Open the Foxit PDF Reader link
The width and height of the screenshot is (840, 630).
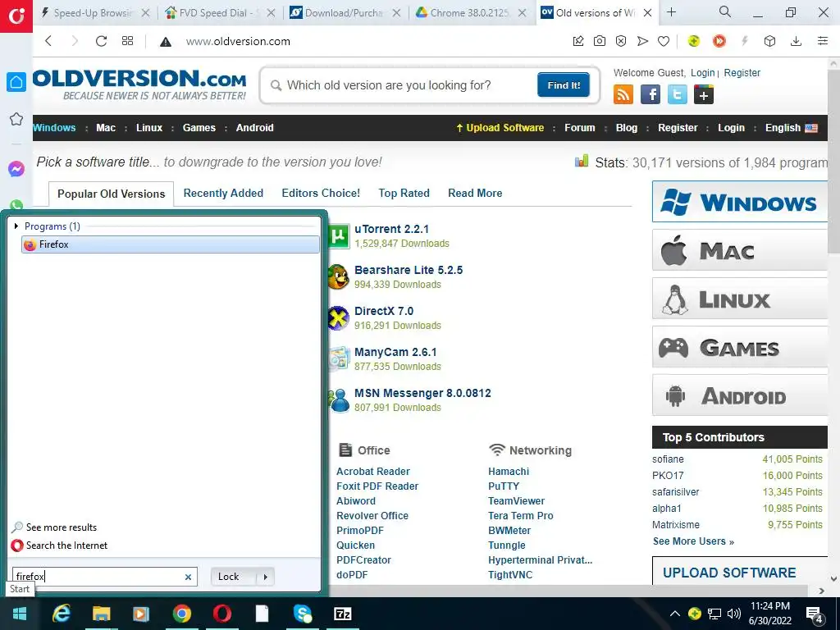click(x=377, y=486)
